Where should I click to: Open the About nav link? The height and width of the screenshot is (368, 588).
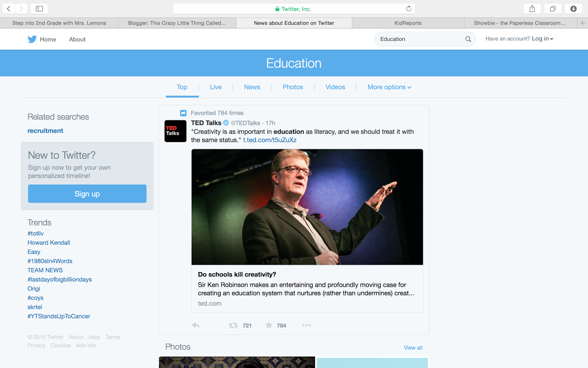click(77, 39)
